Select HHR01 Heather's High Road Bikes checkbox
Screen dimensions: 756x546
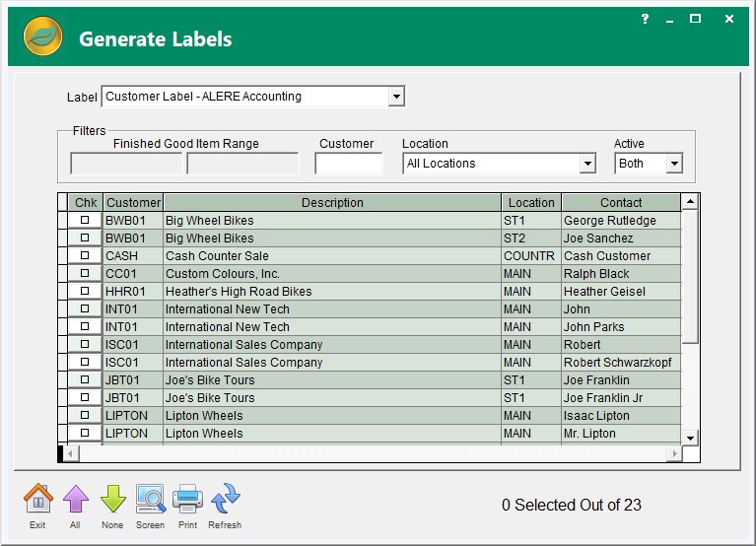pyautogui.click(x=85, y=291)
